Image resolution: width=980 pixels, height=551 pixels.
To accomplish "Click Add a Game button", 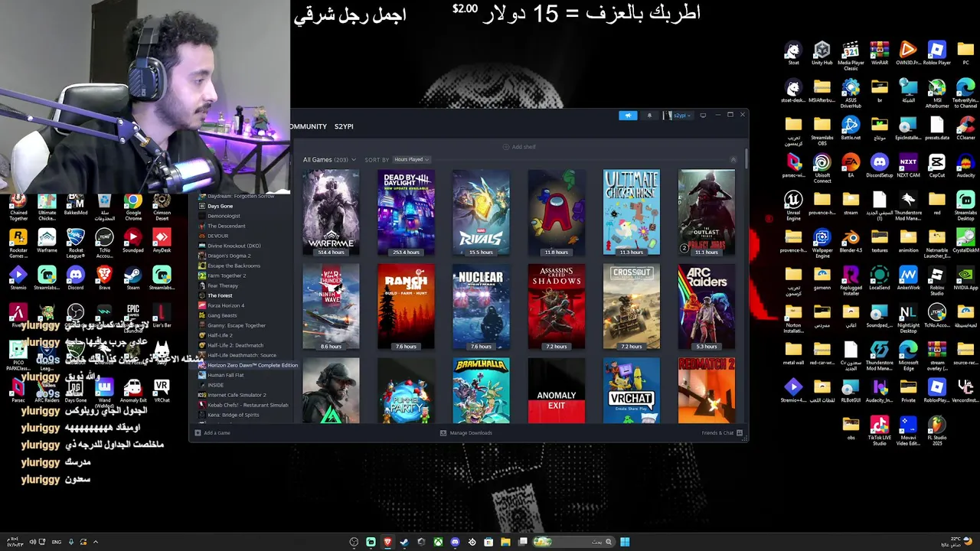I will point(212,432).
